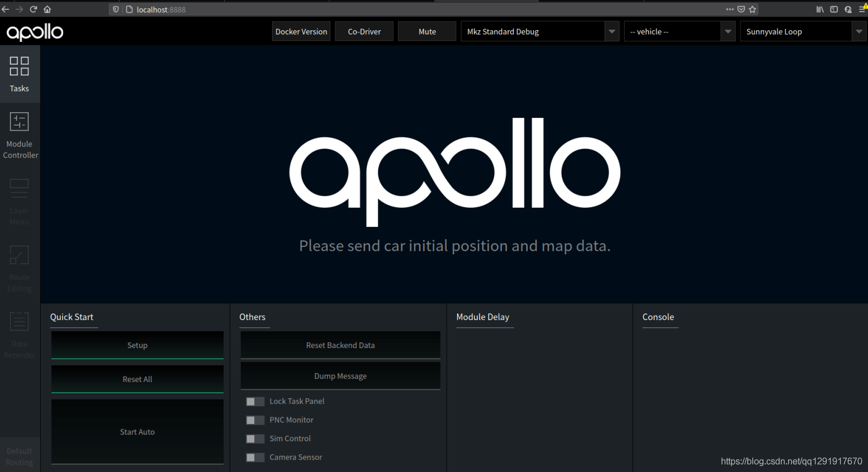This screenshot has width=868, height=472.
Task: Open the Mkz Standard Debug mode dropdown
Action: [540, 32]
